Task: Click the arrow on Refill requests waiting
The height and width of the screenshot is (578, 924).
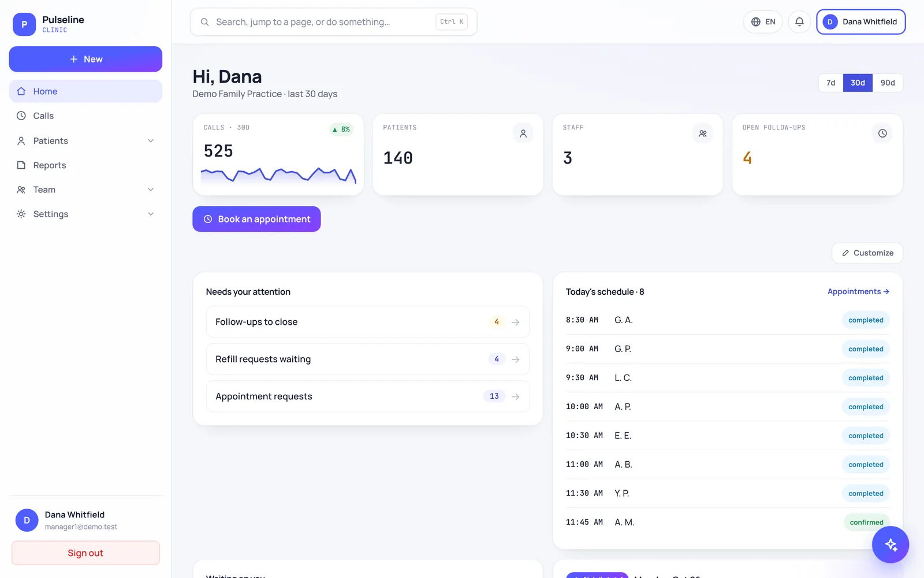Action: pos(516,360)
